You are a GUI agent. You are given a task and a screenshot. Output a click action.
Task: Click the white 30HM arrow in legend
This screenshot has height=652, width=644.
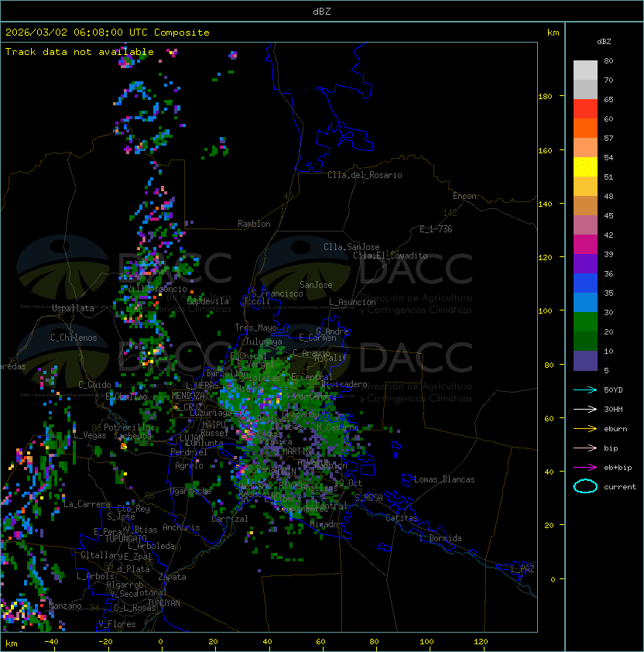coord(585,409)
